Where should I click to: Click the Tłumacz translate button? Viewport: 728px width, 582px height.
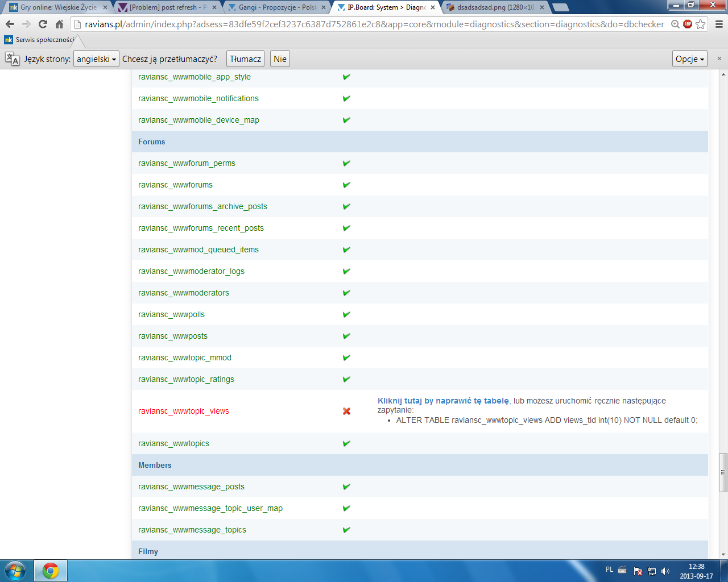[x=245, y=59]
